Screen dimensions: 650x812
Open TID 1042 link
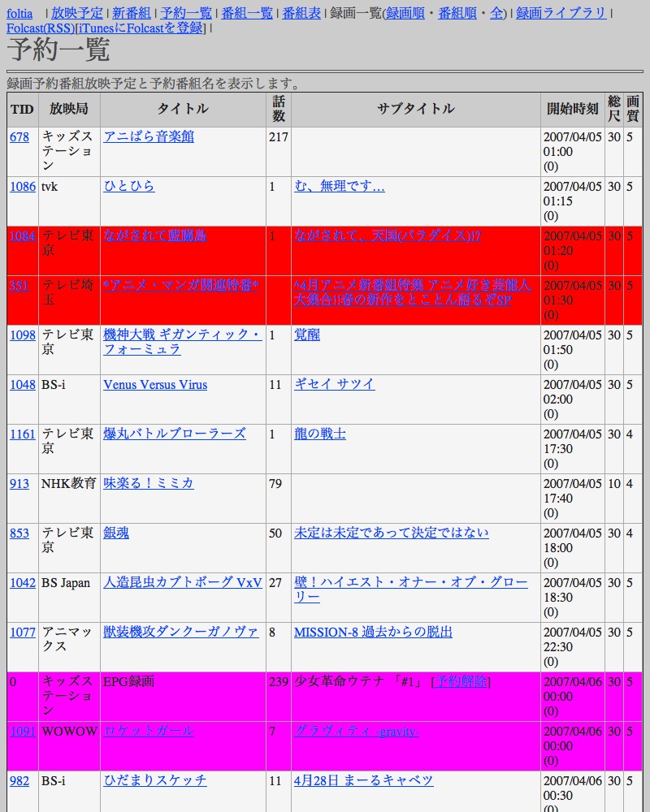tap(24, 583)
